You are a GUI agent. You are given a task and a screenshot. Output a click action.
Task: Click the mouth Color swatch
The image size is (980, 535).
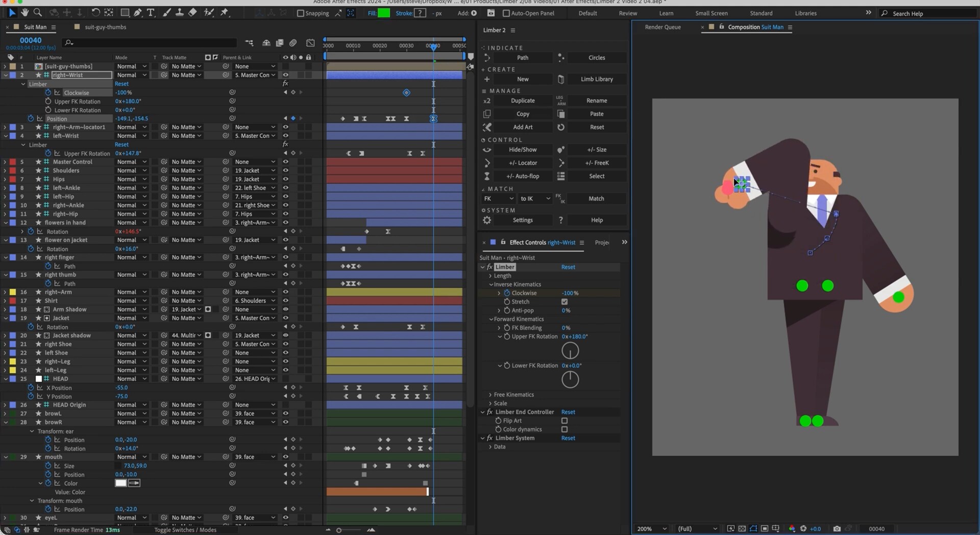click(121, 483)
